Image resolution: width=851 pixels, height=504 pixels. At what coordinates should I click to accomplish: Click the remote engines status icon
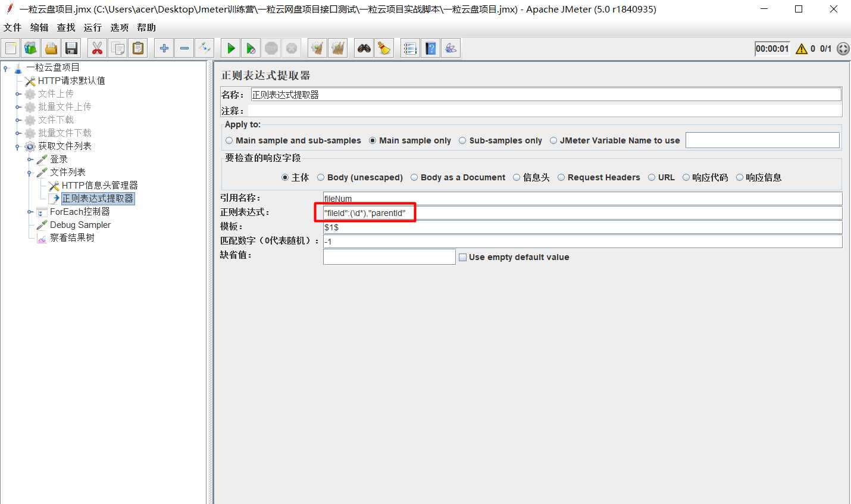click(843, 49)
